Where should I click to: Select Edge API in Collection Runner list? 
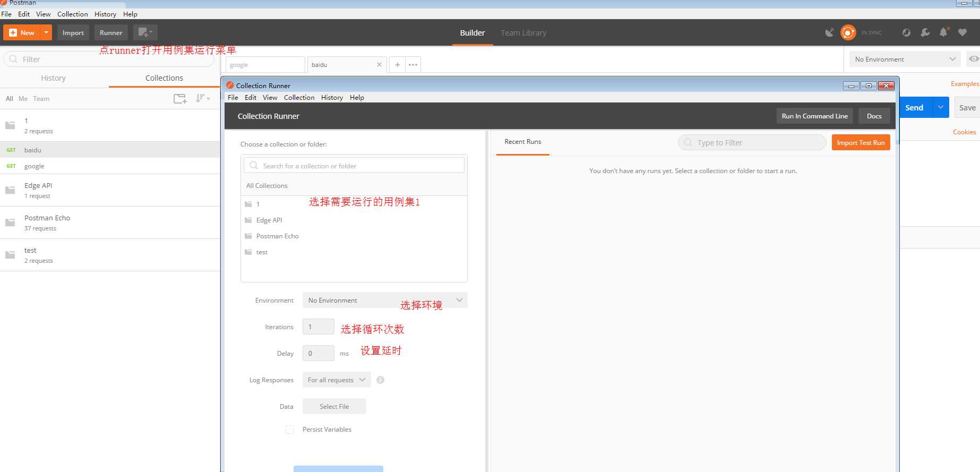354,220
